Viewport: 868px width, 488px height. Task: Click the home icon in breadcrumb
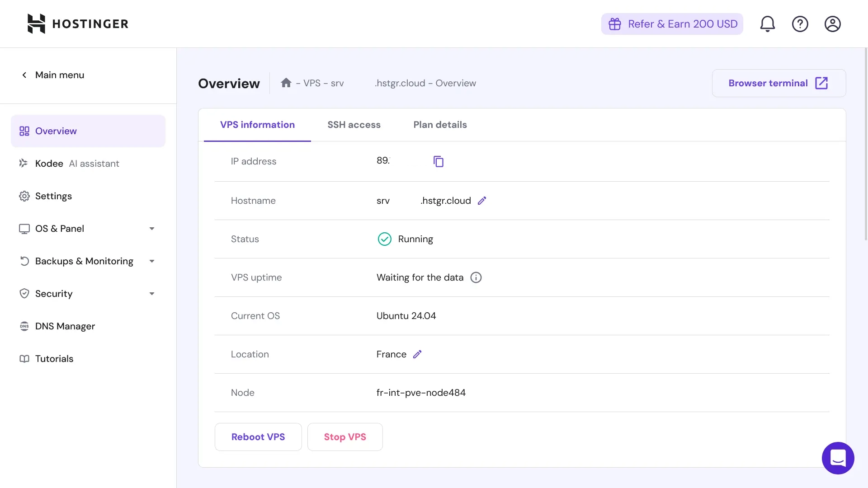click(x=286, y=83)
